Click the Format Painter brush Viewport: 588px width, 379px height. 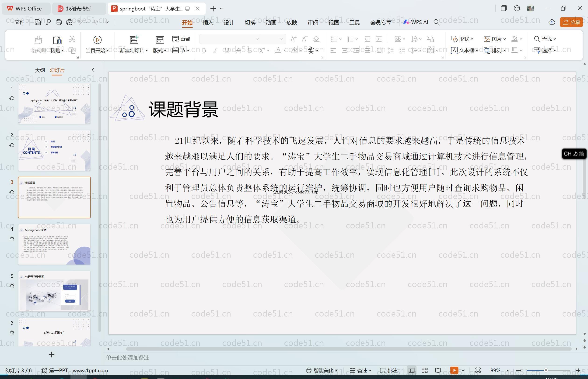pyautogui.click(x=38, y=40)
